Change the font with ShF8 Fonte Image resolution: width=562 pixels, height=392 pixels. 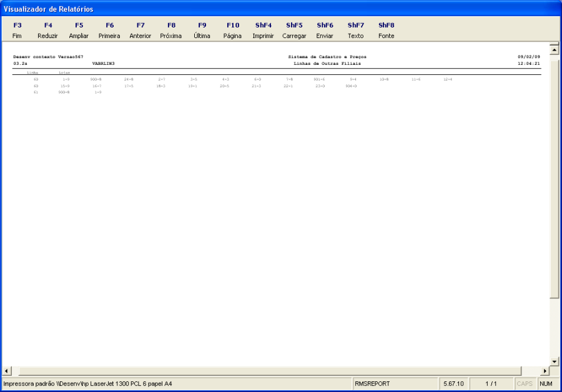[387, 30]
